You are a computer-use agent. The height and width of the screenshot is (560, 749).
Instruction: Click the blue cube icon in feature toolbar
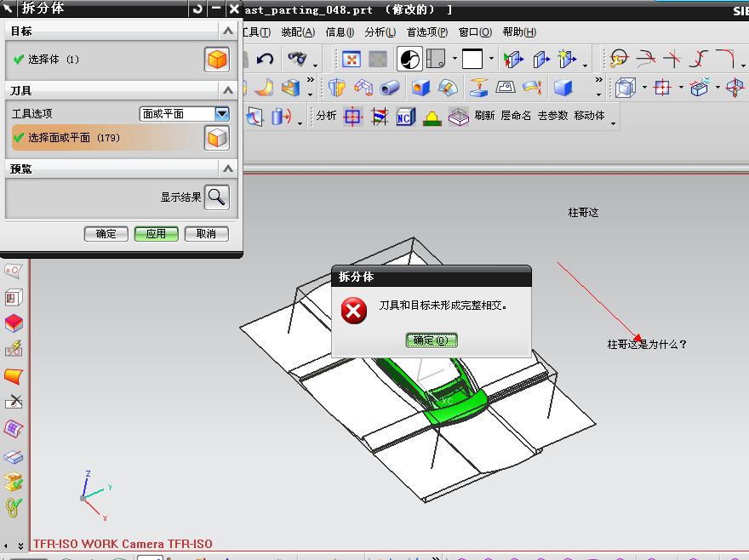[x=563, y=88]
